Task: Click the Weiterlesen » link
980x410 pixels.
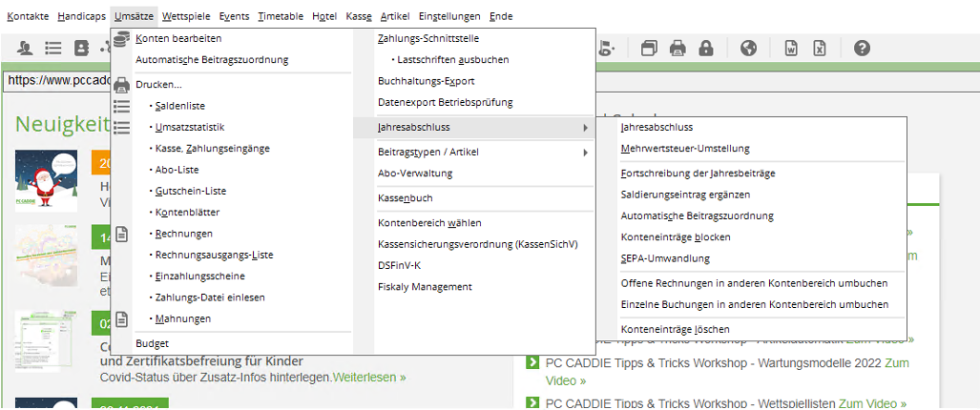Action: pos(368,378)
